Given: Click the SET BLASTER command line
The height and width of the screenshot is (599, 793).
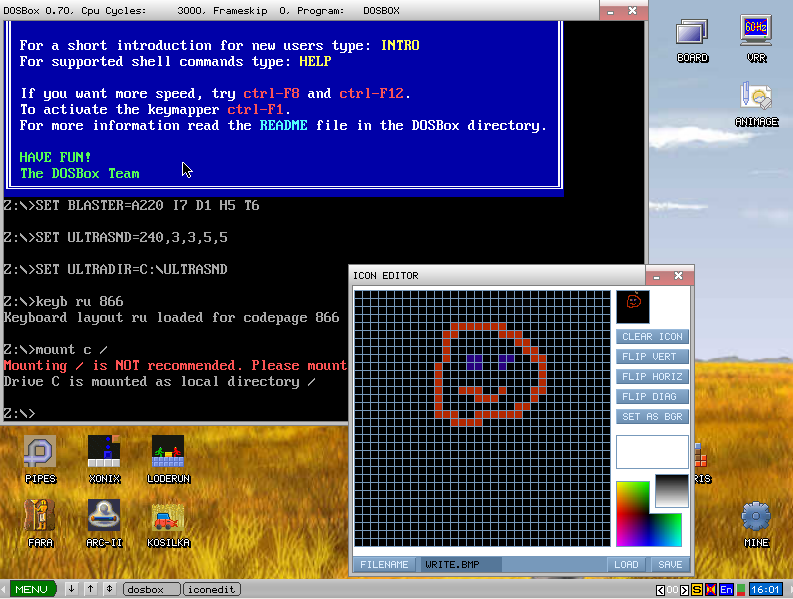Looking at the screenshot, I should 131,205.
